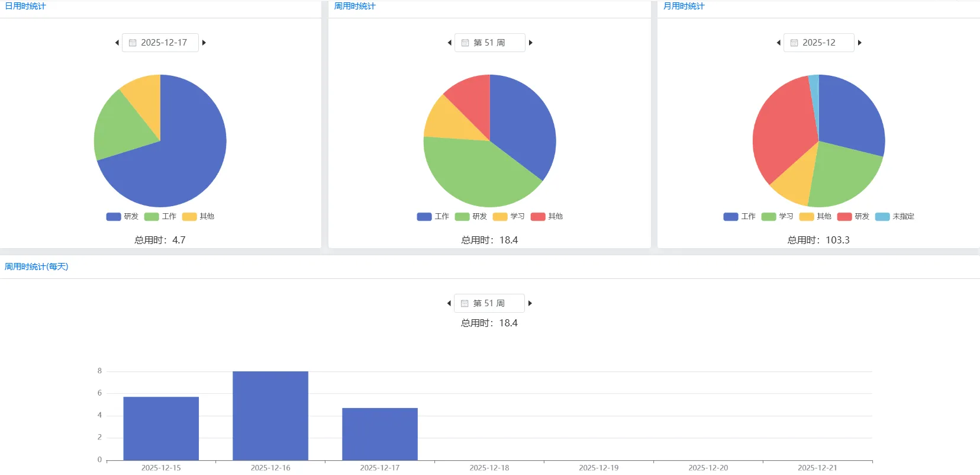Go to previous month before 2025-12
This screenshot has width=980, height=475.
pos(778,43)
